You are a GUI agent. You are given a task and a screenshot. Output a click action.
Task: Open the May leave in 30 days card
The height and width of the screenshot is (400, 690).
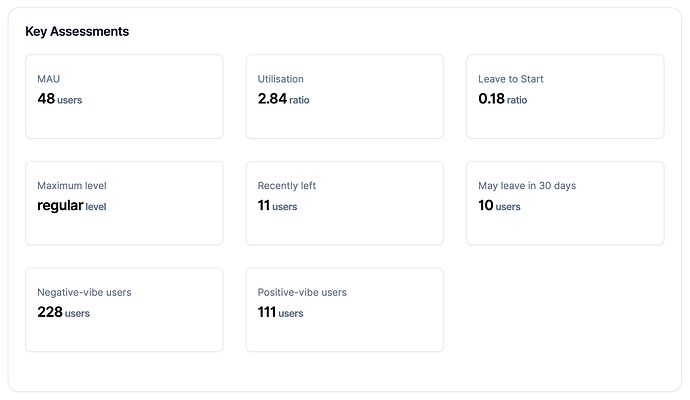pyautogui.click(x=565, y=203)
